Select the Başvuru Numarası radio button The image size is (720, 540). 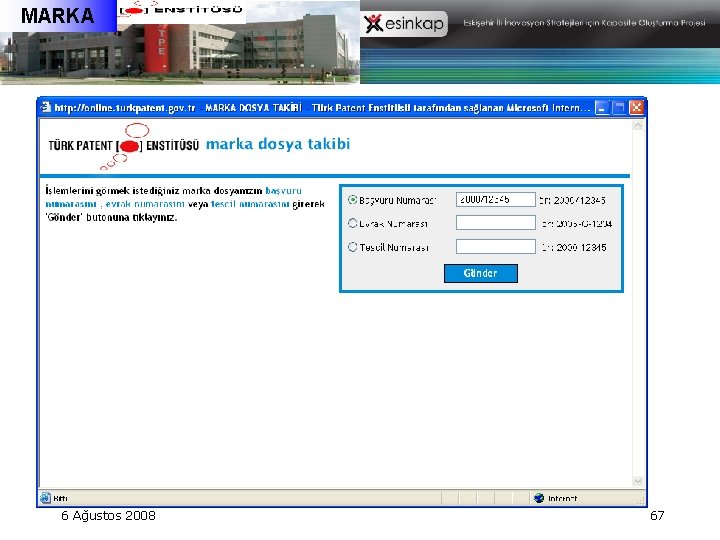352,200
